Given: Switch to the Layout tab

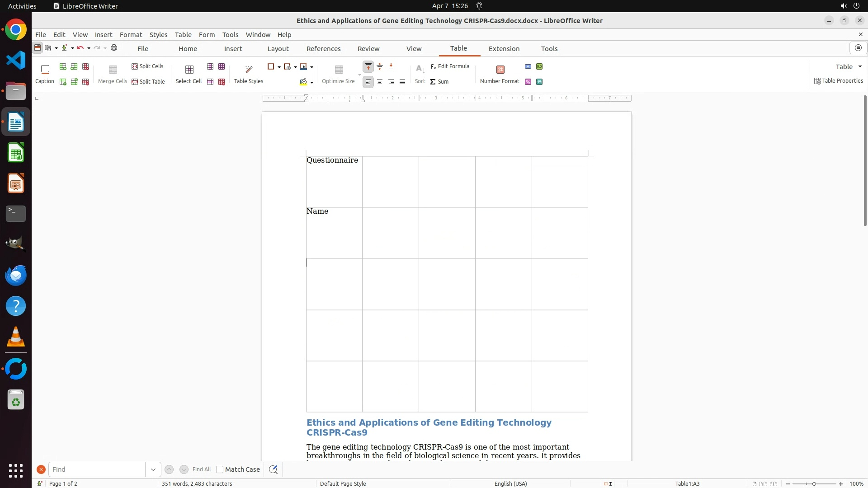Looking at the screenshot, I should tap(278, 49).
